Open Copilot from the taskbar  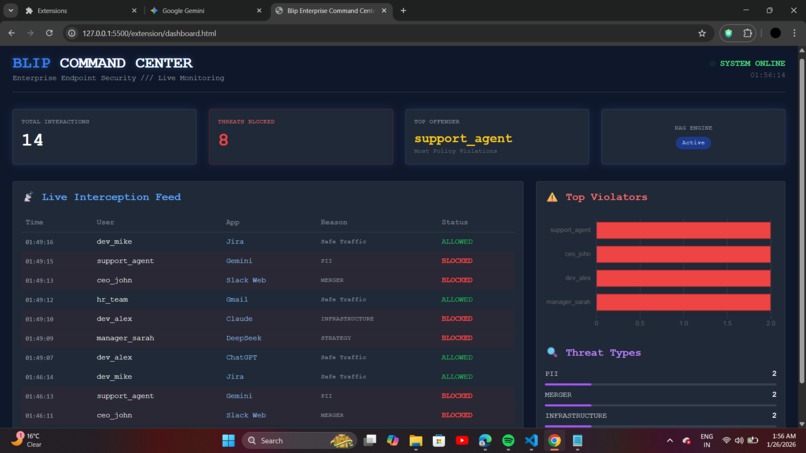coord(393,441)
